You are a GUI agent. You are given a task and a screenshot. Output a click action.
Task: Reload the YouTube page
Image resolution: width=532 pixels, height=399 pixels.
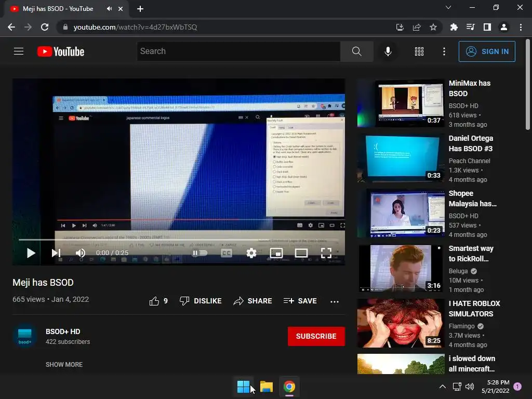(x=45, y=27)
